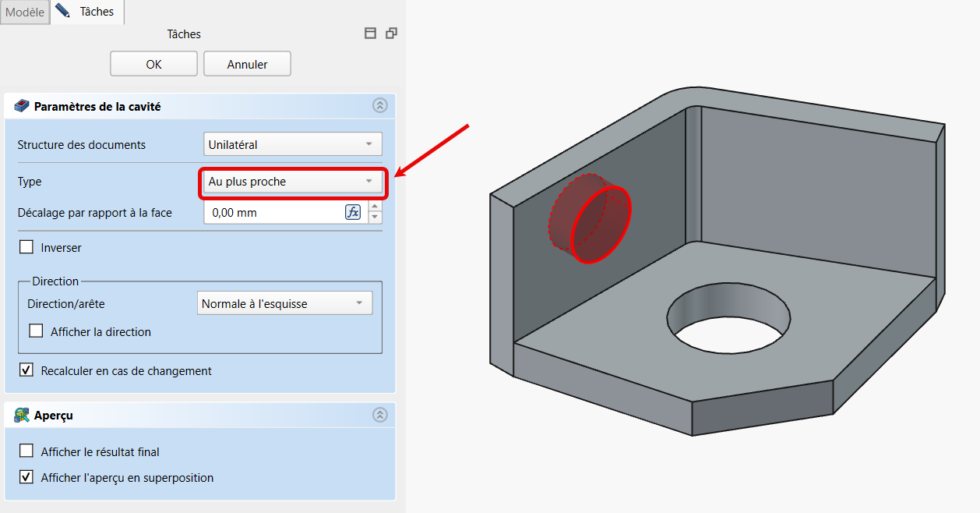The image size is (980, 513).
Task: Click the formula fx icon in offset field
Action: (x=353, y=212)
